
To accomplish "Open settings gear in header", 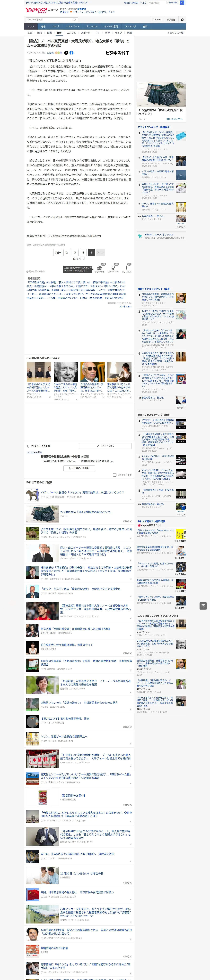I will point(182,19).
